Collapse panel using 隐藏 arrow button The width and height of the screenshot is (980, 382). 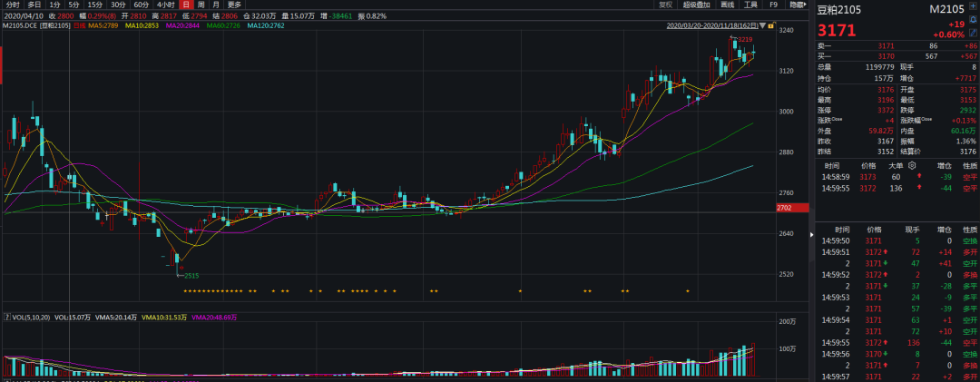click(x=799, y=5)
